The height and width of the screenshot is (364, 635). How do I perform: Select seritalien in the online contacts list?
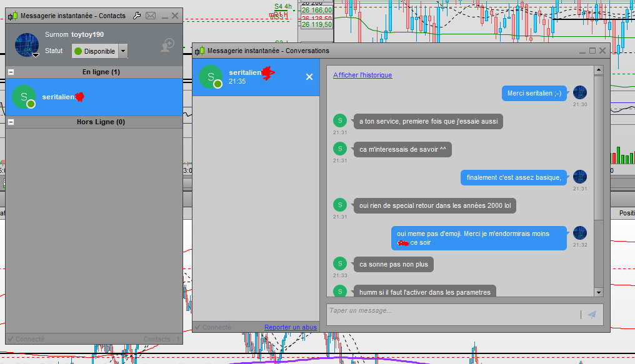pos(94,97)
